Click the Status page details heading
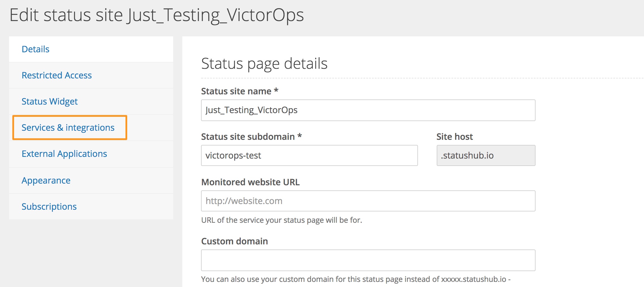The width and height of the screenshot is (644, 287). (264, 64)
